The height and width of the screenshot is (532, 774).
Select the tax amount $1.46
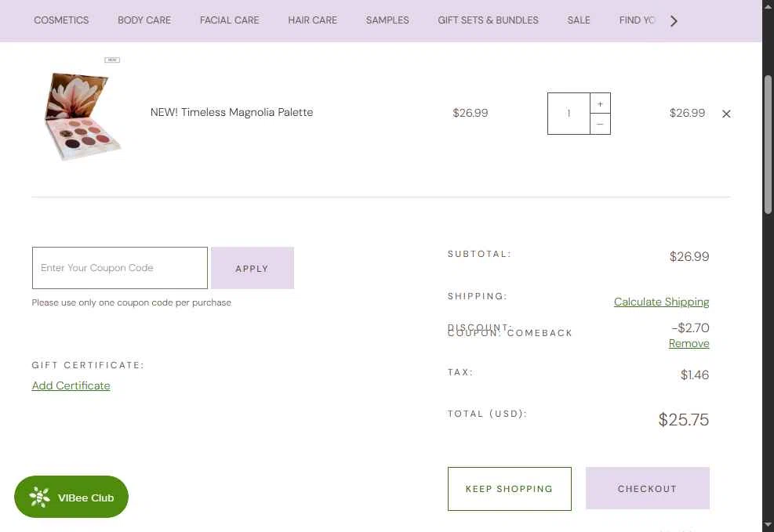695,375
